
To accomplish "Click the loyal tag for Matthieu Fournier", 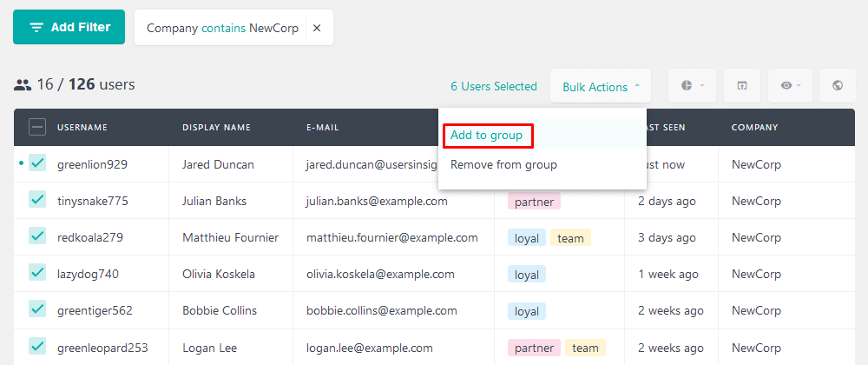I will pyautogui.click(x=527, y=238).
